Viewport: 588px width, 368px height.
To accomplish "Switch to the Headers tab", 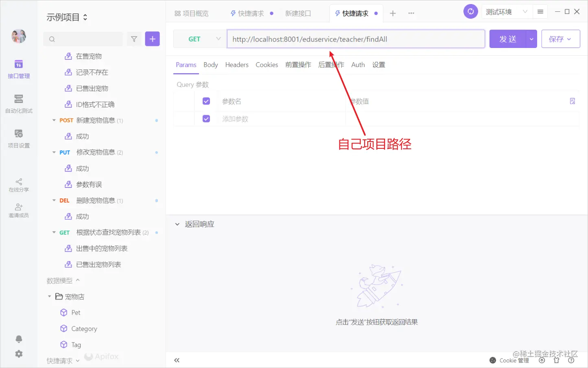I will 237,65.
